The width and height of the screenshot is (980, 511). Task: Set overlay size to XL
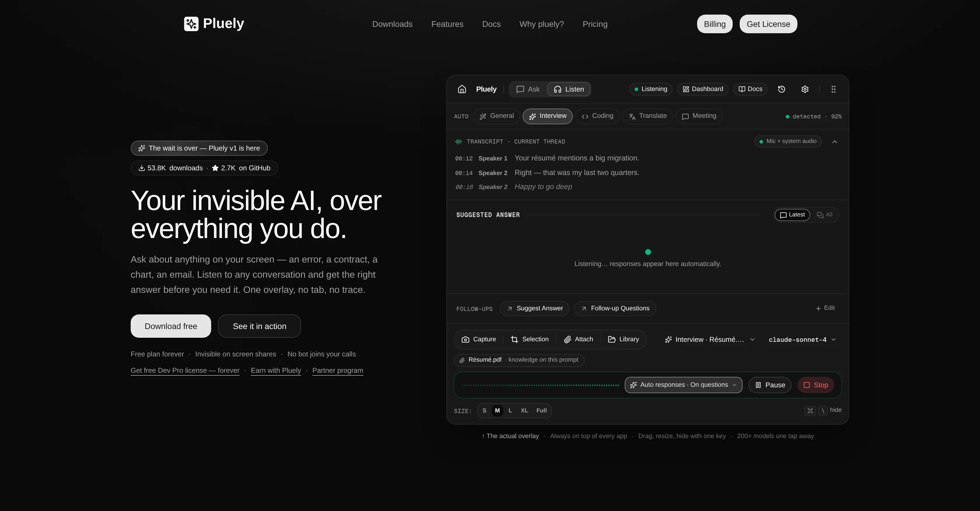(x=524, y=411)
